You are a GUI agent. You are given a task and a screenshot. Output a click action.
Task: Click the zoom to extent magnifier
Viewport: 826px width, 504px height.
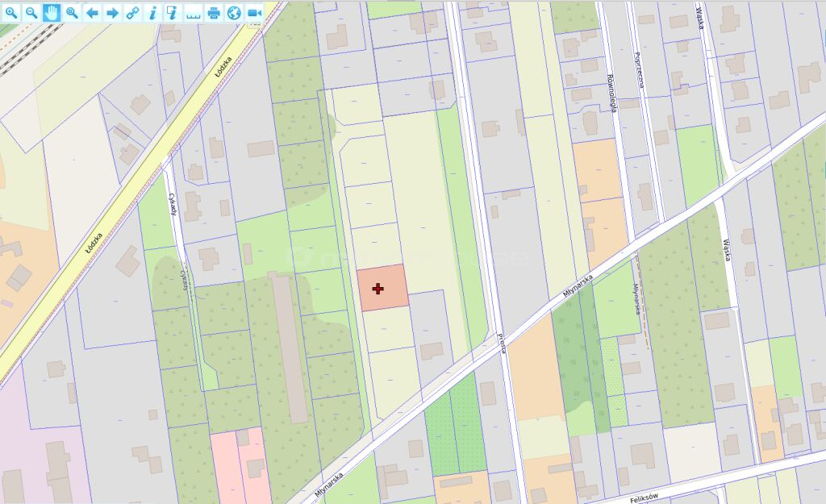[72, 12]
